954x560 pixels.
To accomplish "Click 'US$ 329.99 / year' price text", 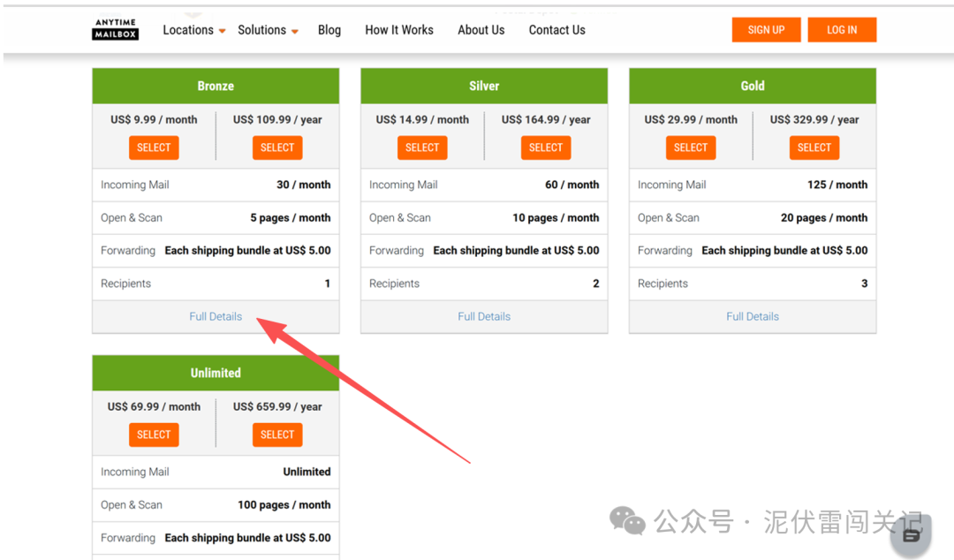I will pyautogui.click(x=814, y=120).
